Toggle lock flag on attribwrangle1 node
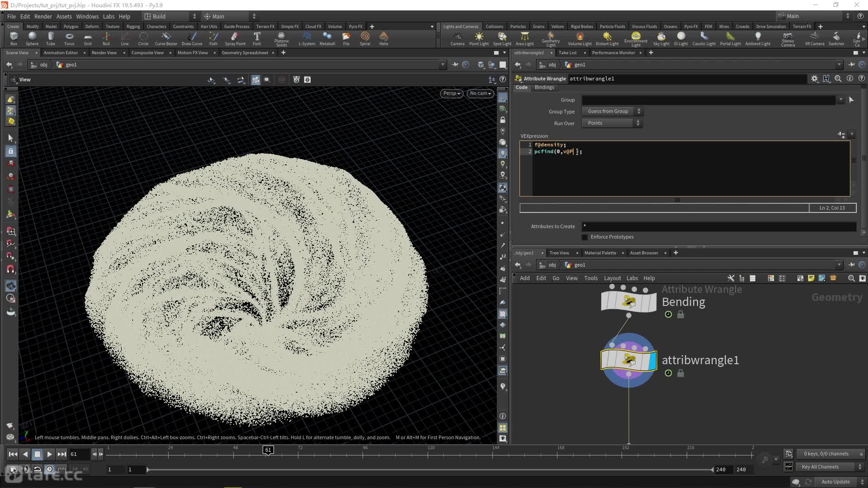 pos(680,373)
